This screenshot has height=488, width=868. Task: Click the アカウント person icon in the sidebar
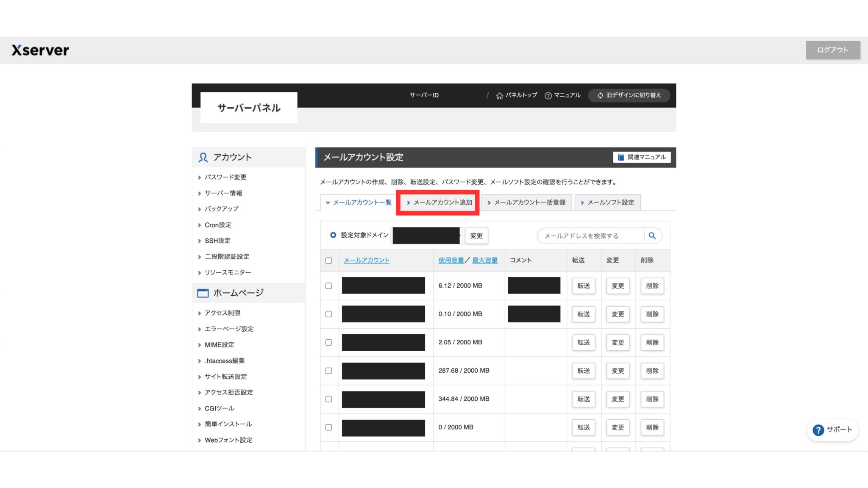pos(203,158)
